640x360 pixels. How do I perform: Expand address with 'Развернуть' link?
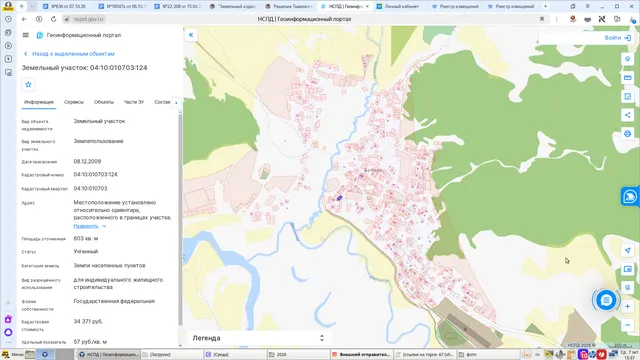coord(90,226)
